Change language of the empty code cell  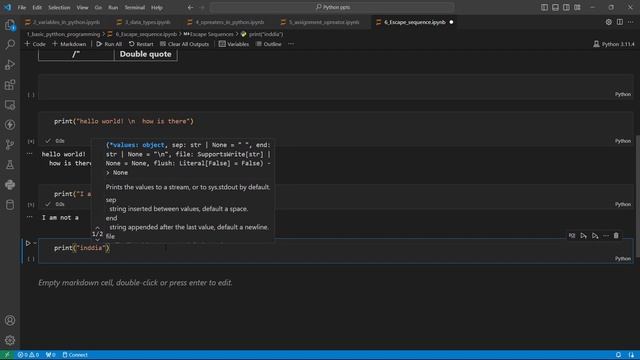coord(622,94)
